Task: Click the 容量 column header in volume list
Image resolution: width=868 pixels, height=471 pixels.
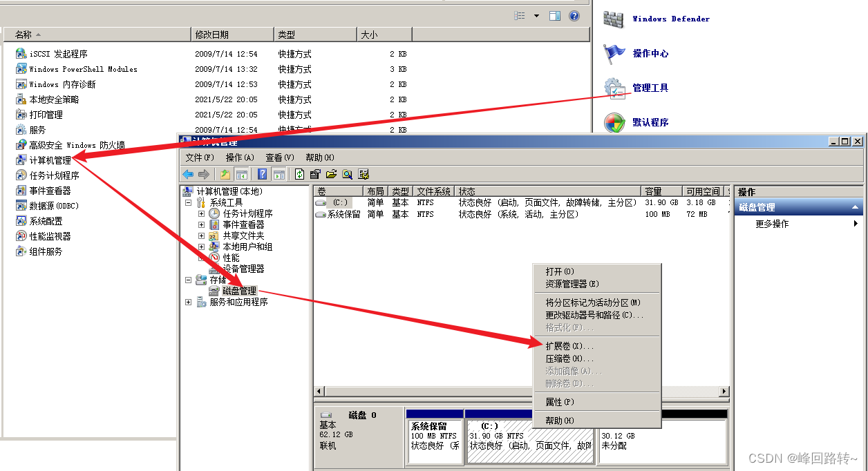Action: click(662, 191)
